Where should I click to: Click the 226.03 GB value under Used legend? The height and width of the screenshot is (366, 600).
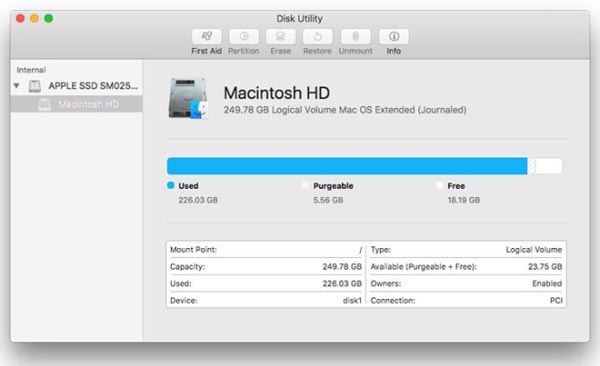tap(198, 200)
